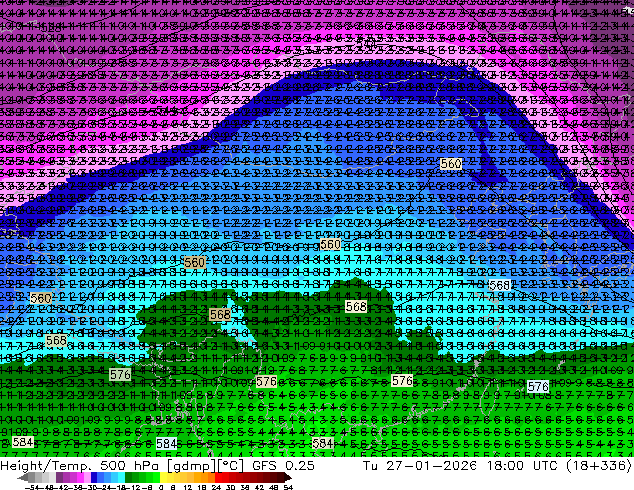Click the right dark arrow of legend

point(288,477)
